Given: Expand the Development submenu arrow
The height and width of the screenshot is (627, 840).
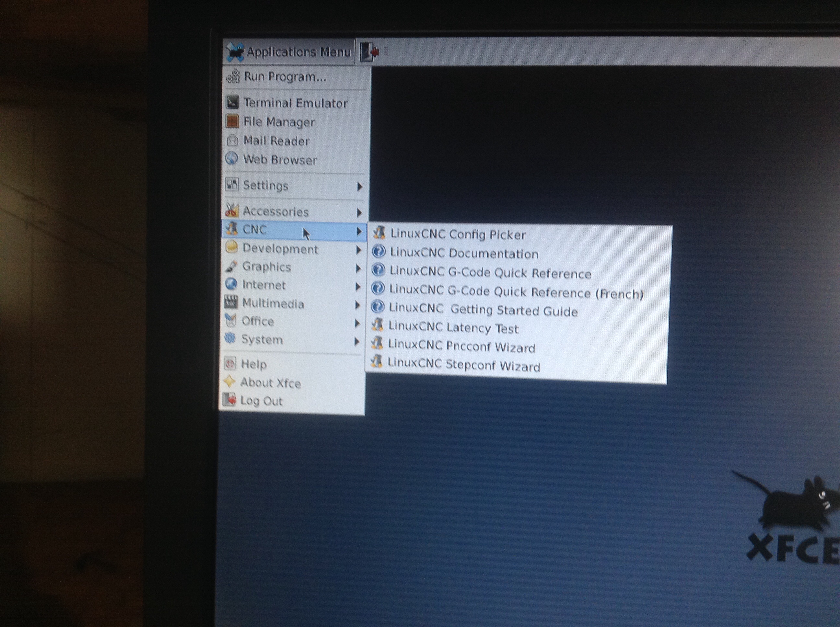Looking at the screenshot, I should click(x=358, y=250).
